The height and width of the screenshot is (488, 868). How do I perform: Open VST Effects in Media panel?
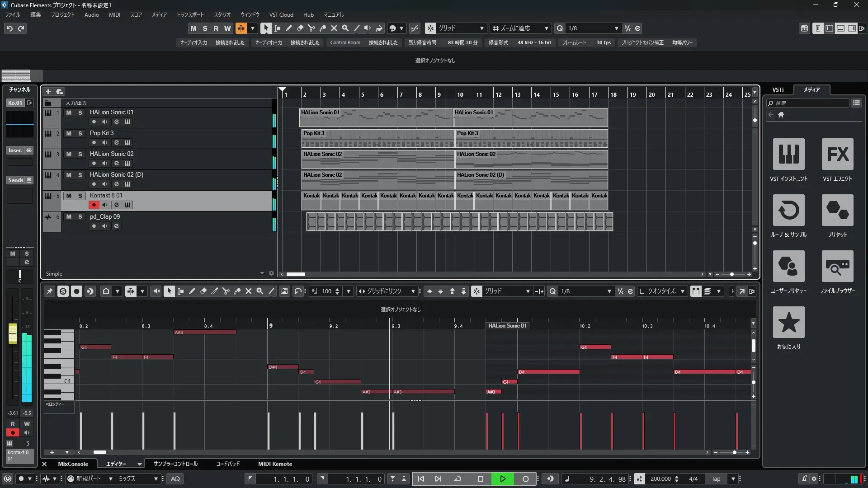point(837,154)
